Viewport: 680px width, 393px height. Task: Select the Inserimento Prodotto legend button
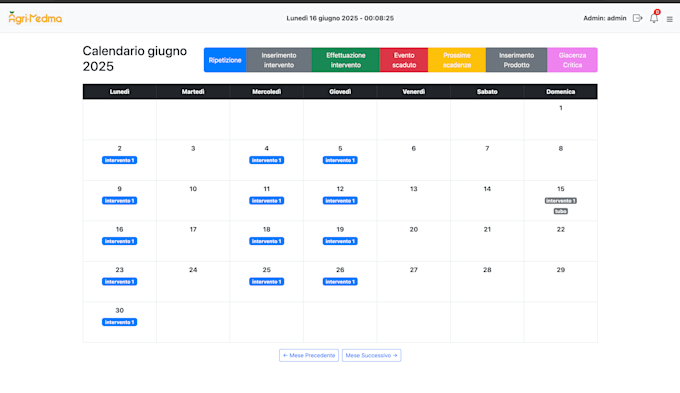(517, 60)
